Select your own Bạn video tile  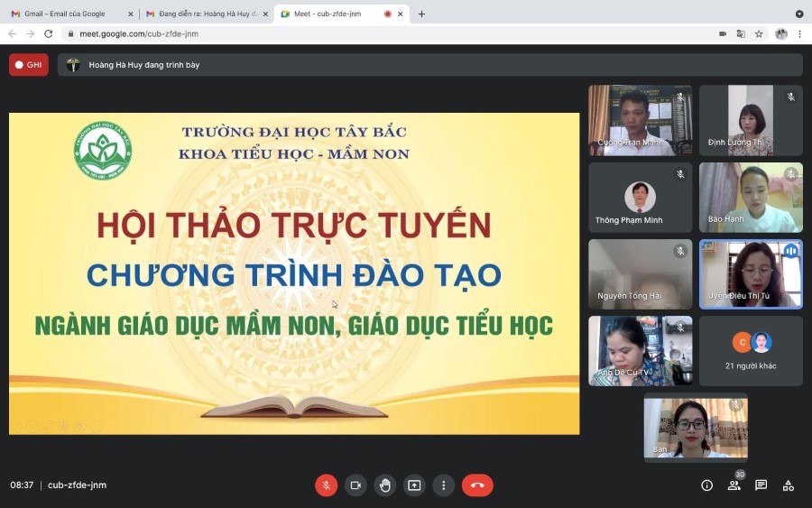pyautogui.click(x=696, y=428)
